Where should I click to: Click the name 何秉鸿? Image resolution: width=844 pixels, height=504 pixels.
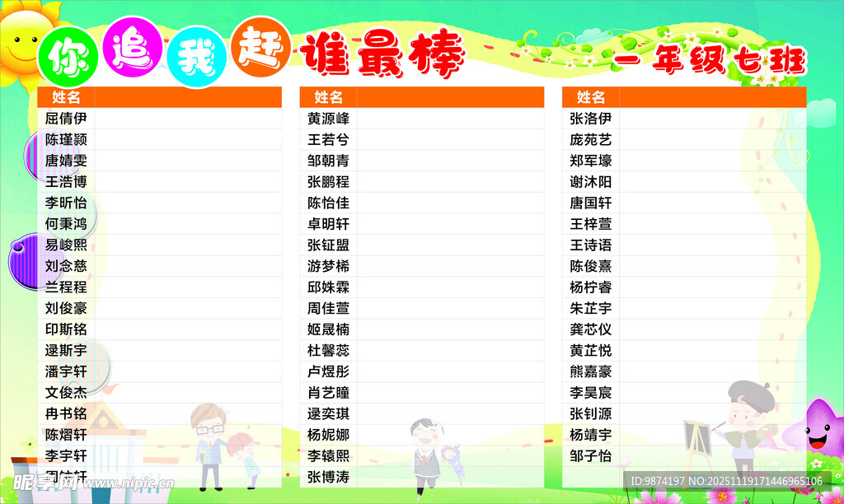66,224
